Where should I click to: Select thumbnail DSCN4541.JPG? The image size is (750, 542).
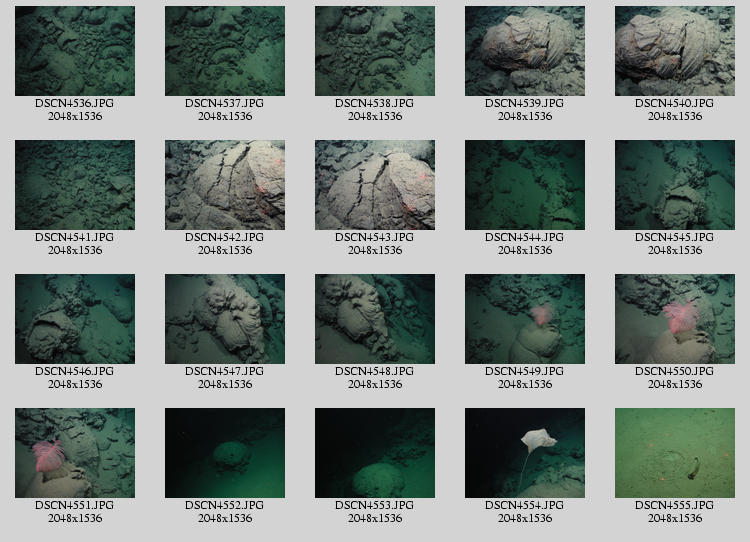pyautogui.click(x=75, y=185)
